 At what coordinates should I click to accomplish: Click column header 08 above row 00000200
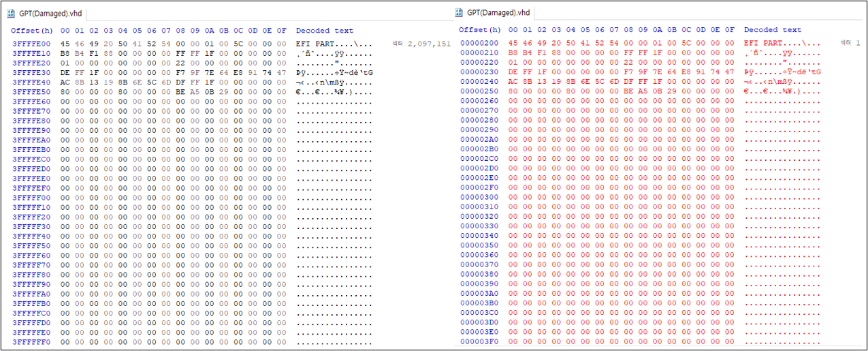coord(628,30)
